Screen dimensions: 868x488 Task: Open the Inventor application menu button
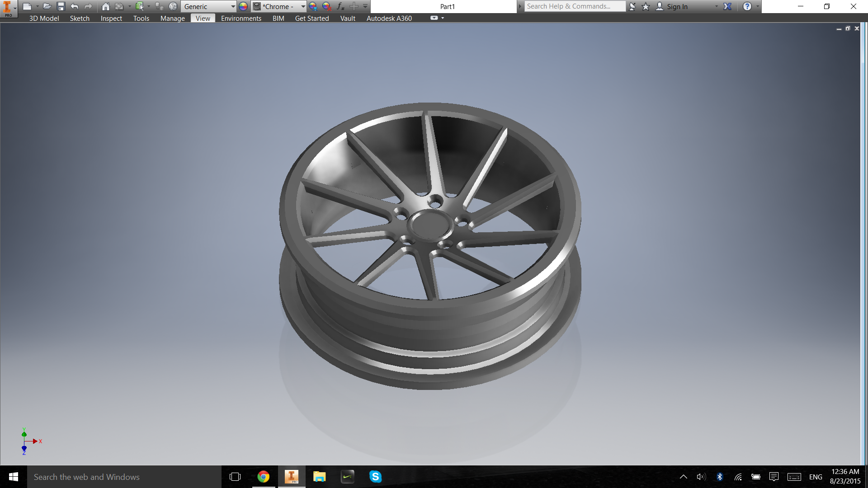click(8, 8)
